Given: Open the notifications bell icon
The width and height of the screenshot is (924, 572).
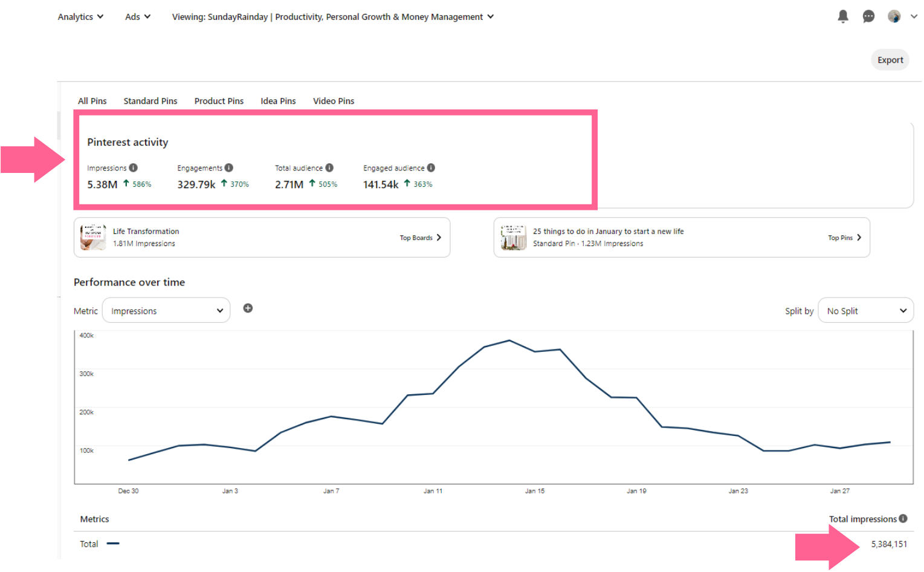Looking at the screenshot, I should click(842, 16).
